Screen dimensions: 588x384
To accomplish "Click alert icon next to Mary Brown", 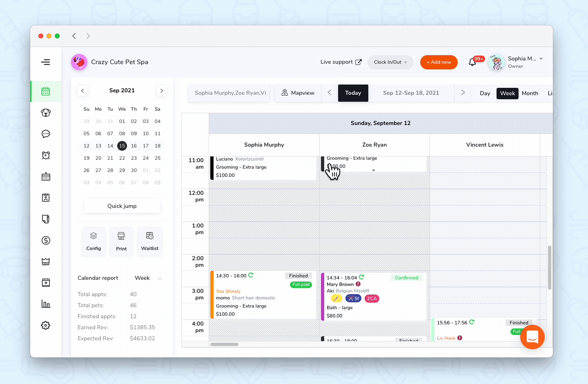I will (358, 284).
